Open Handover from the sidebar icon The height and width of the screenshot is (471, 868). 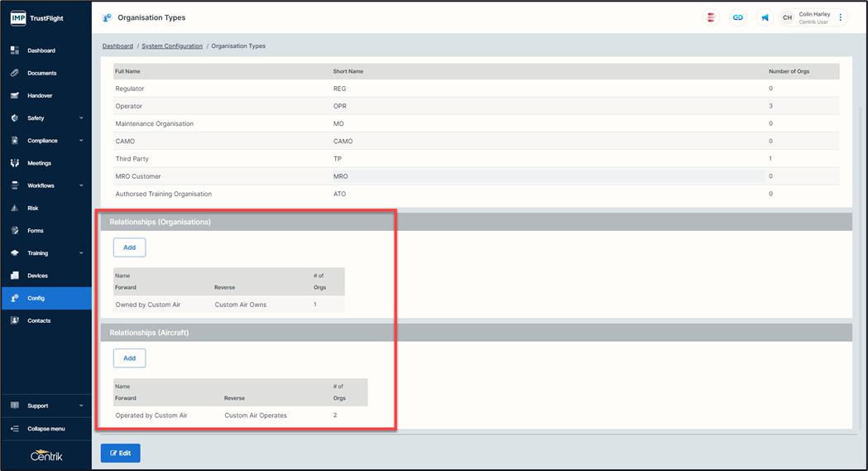coord(15,95)
